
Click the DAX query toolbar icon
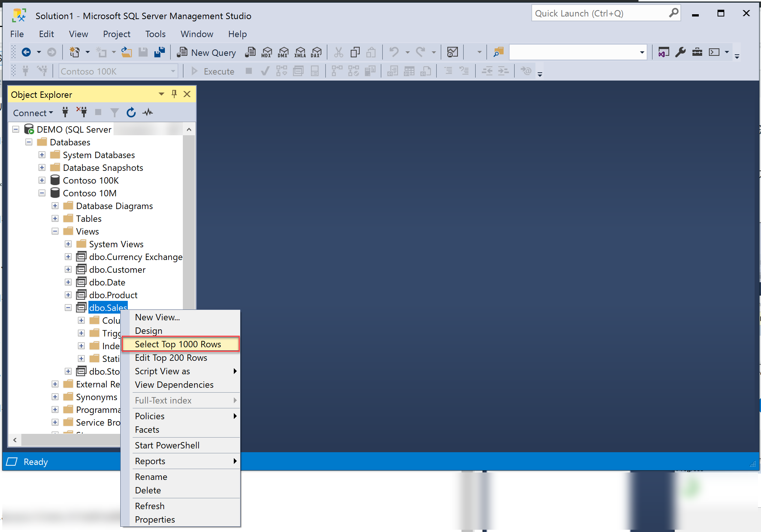point(317,52)
